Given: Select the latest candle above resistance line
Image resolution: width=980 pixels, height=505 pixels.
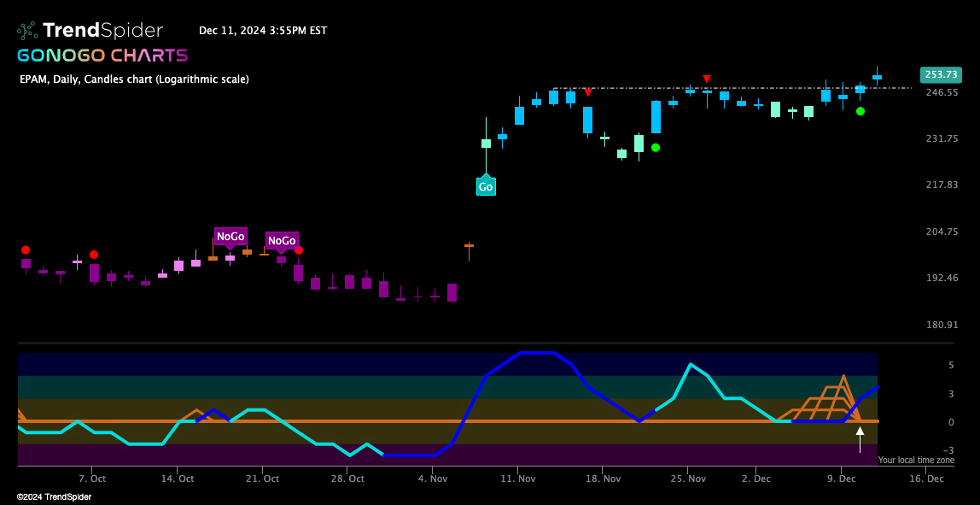Looking at the screenshot, I should (x=877, y=77).
